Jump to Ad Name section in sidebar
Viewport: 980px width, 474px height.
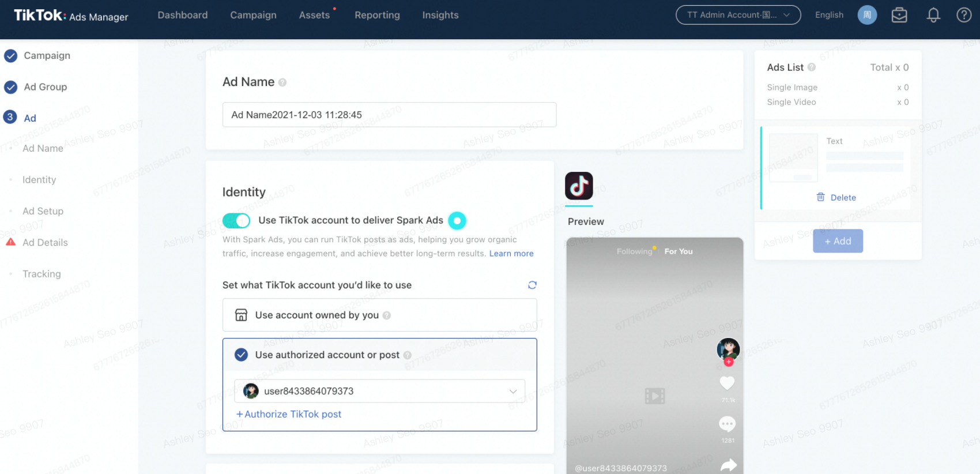click(x=43, y=148)
